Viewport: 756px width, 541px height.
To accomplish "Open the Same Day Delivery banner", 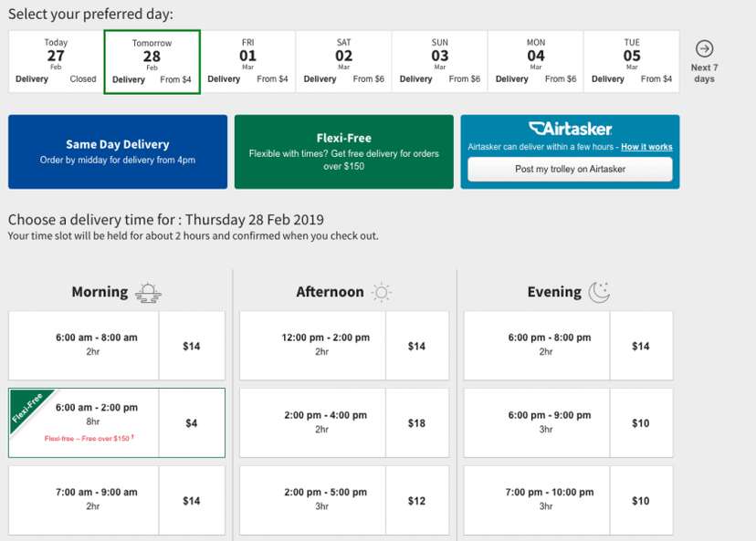I will [118, 151].
